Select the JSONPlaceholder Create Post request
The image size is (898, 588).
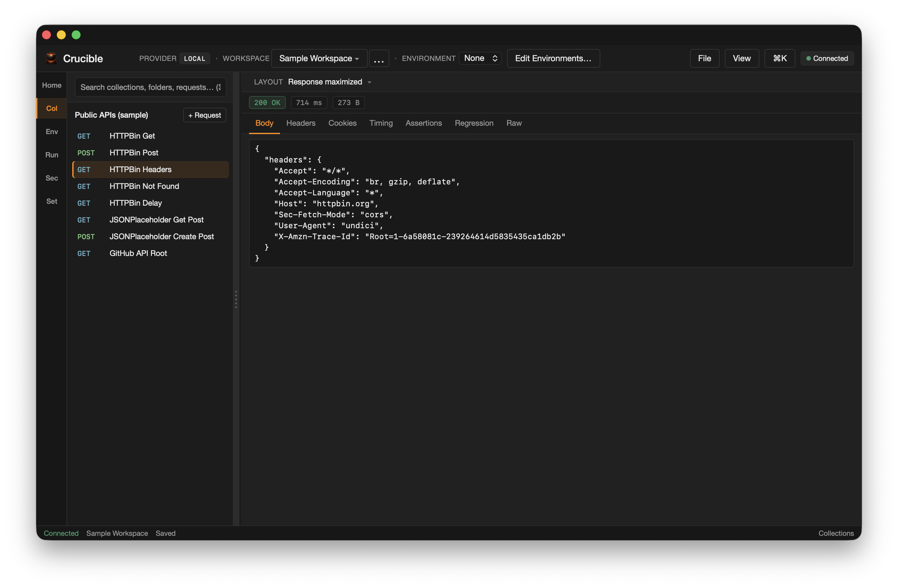pos(151,237)
